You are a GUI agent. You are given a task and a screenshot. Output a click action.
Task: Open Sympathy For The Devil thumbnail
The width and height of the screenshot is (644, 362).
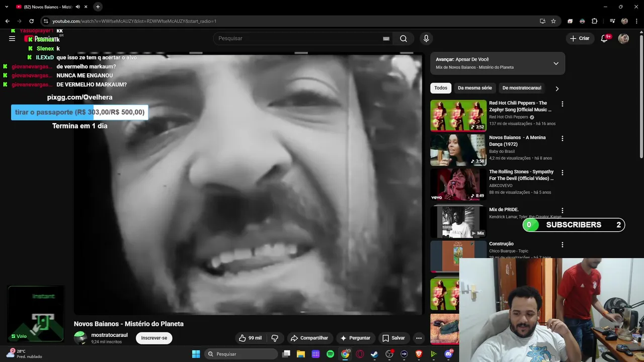point(458,184)
